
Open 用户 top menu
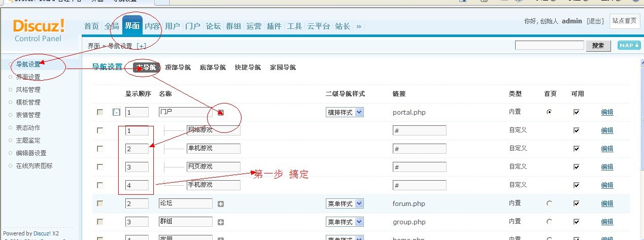[173, 26]
